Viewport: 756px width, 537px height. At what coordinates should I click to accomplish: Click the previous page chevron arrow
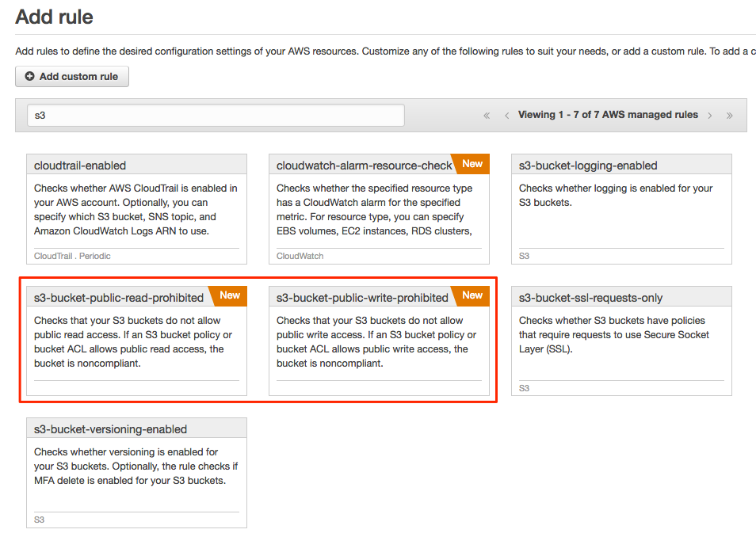point(507,115)
